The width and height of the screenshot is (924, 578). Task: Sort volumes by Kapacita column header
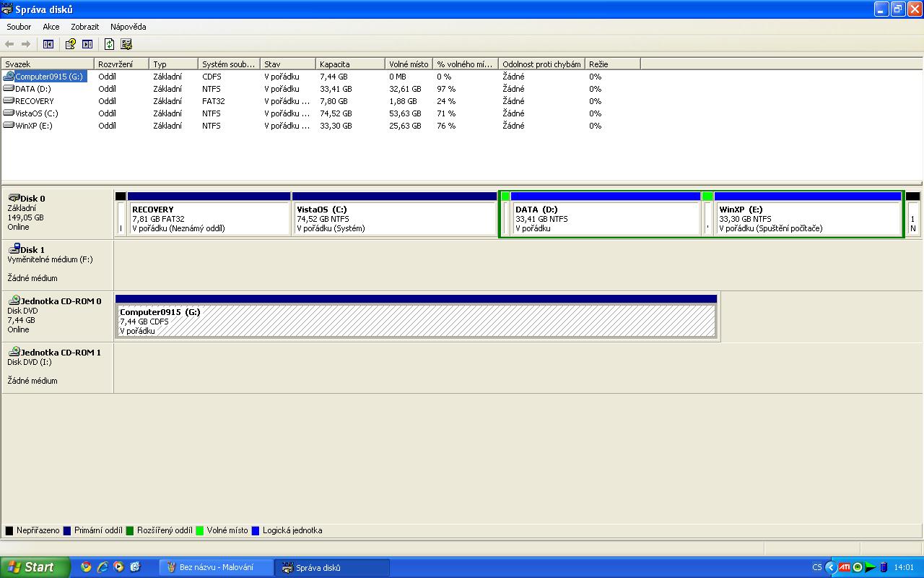pos(349,64)
